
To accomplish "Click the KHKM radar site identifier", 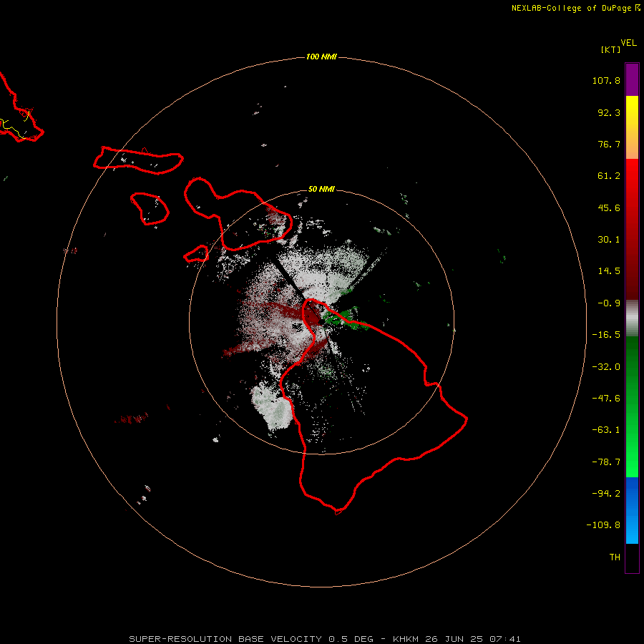I will coord(406,639).
